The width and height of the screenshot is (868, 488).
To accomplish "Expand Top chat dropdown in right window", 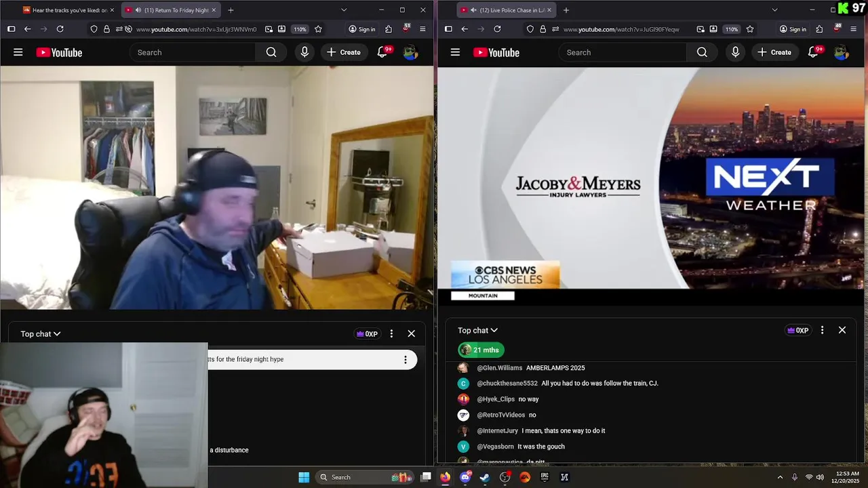I will point(478,330).
